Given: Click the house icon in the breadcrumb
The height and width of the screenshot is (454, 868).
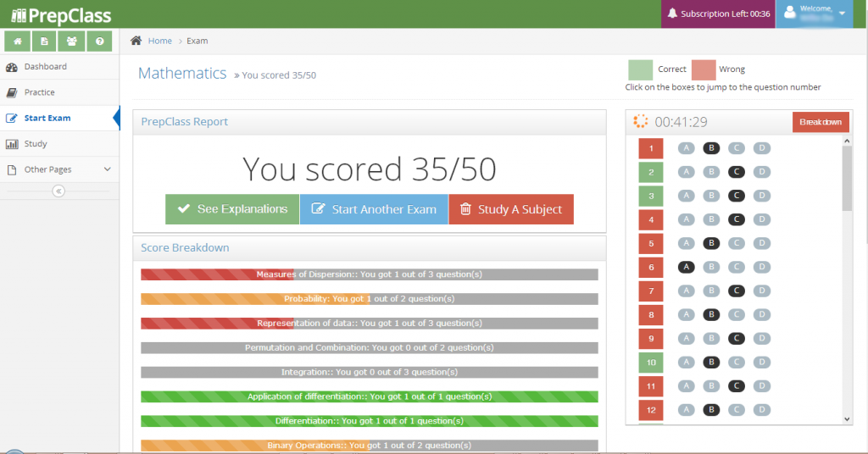Looking at the screenshot, I should pyautogui.click(x=136, y=41).
